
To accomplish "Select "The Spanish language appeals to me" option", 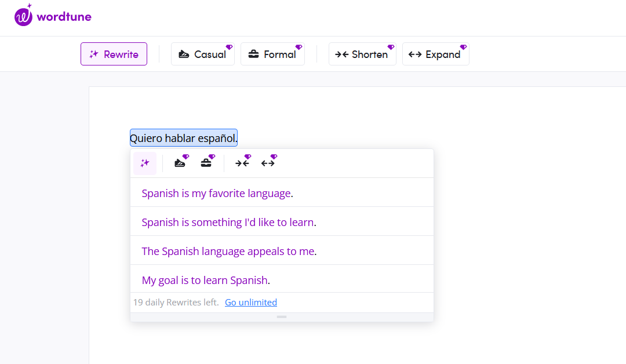I will (x=228, y=251).
